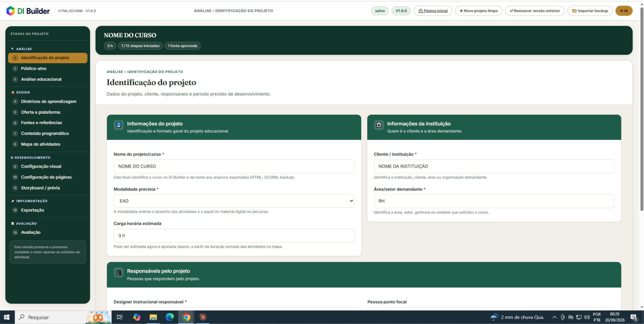This screenshot has height=324, width=644.
Task: Select Identificação do projeto step
Action: (48, 58)
